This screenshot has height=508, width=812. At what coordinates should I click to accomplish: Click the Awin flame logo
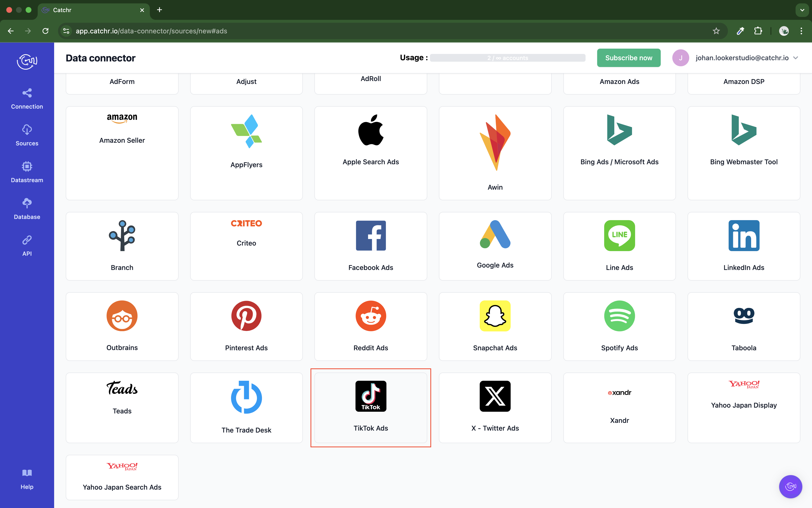(x=495, y=142)
